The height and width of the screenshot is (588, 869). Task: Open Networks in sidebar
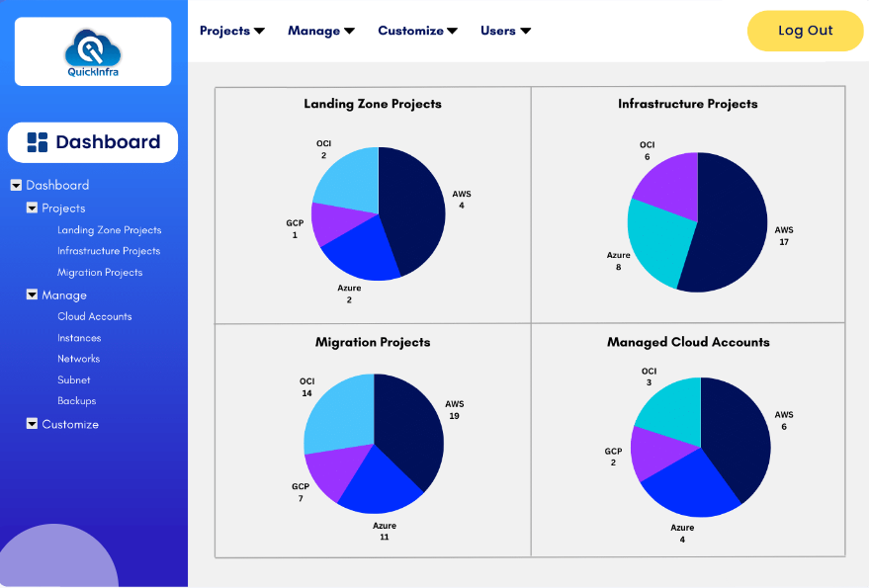tap(79, 359)
